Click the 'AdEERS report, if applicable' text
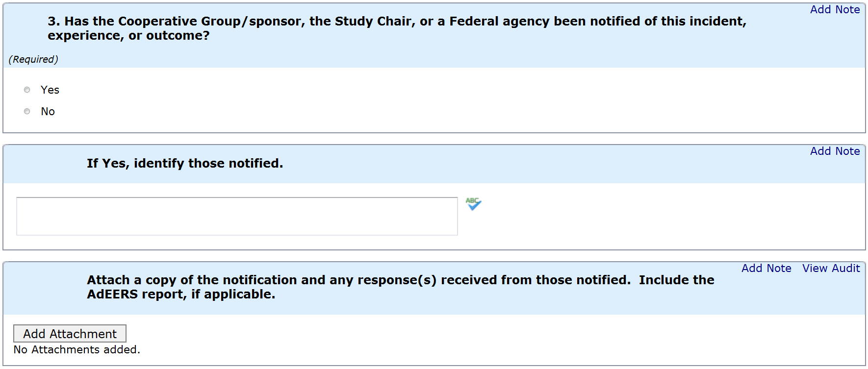This screenshot has height=369, width=868. click(x=181, y=295)
